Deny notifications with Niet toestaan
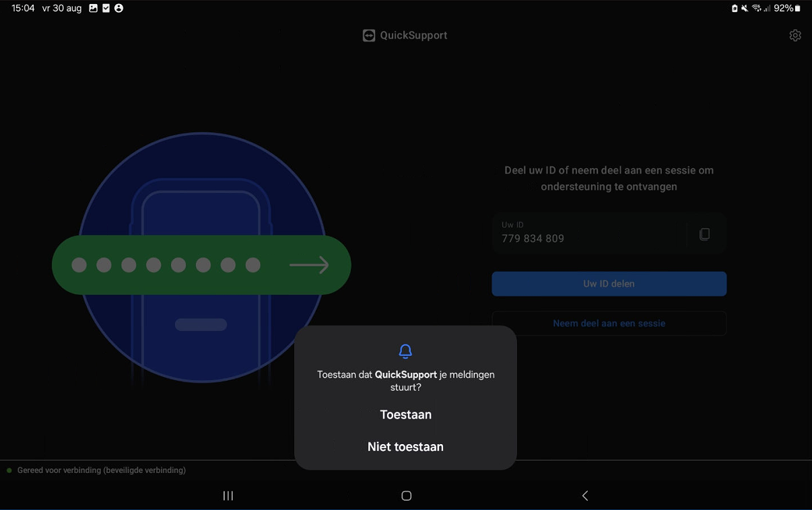 click(x=405, y=447)
